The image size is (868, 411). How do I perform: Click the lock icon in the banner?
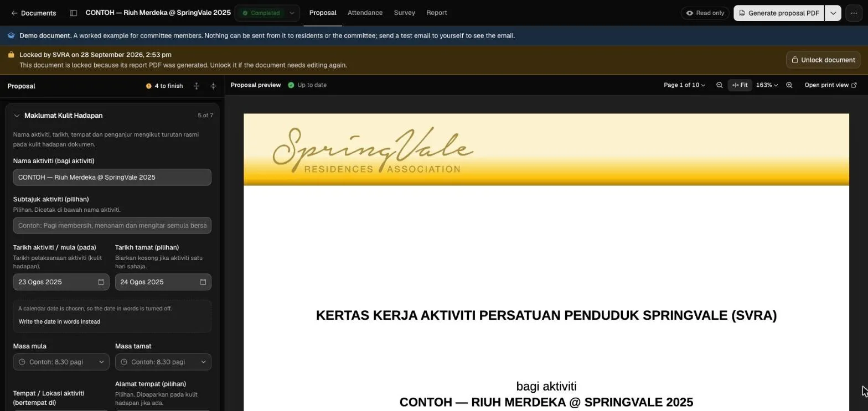click(11, 55)
